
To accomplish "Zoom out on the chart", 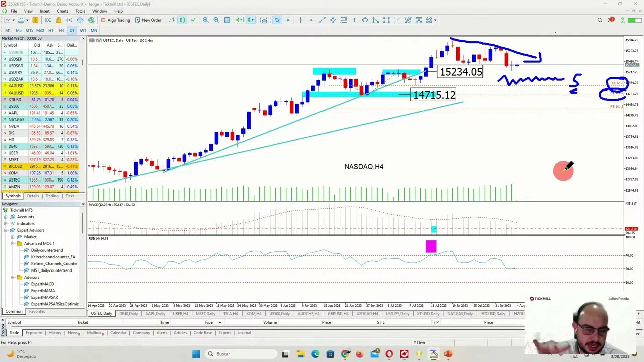I will tap(216, 20).
